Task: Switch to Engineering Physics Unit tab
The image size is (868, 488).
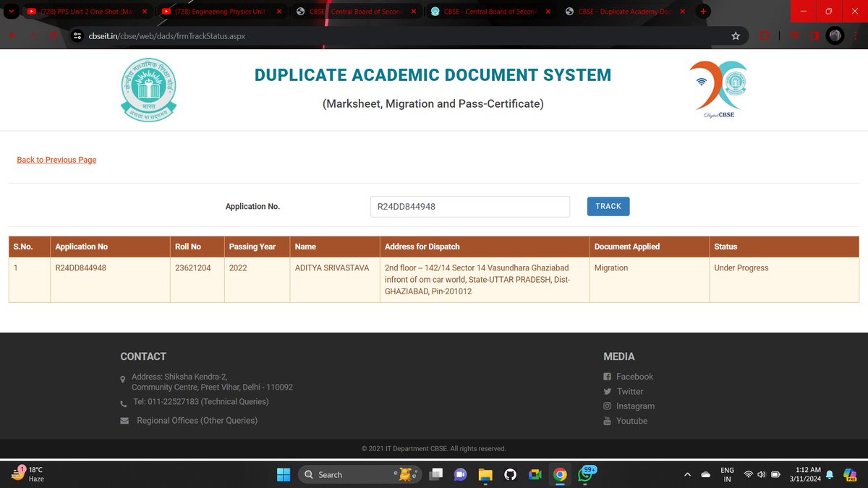Action: [223, 12]
